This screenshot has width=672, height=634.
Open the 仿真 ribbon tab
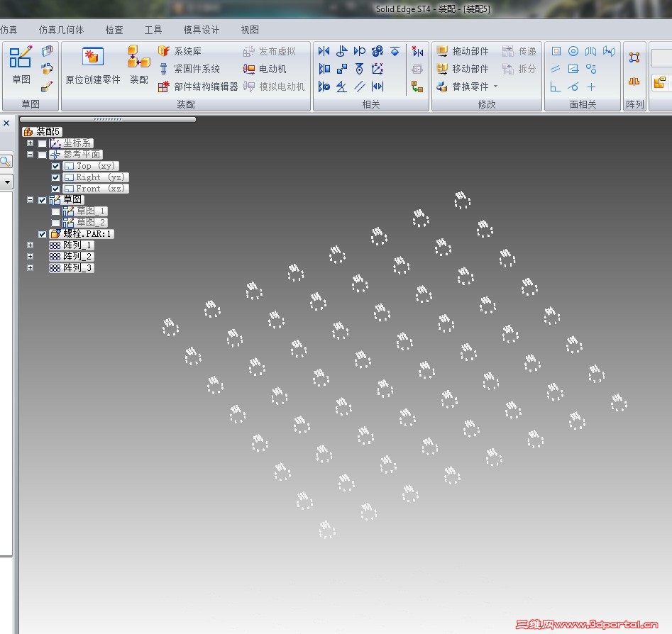[9, 30]
